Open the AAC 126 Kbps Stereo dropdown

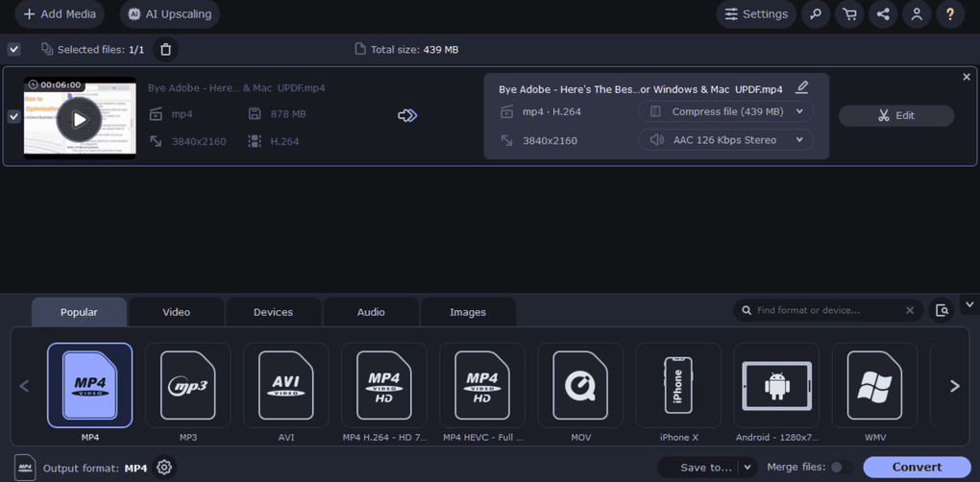pyautogui.click(x=725, y=140)
